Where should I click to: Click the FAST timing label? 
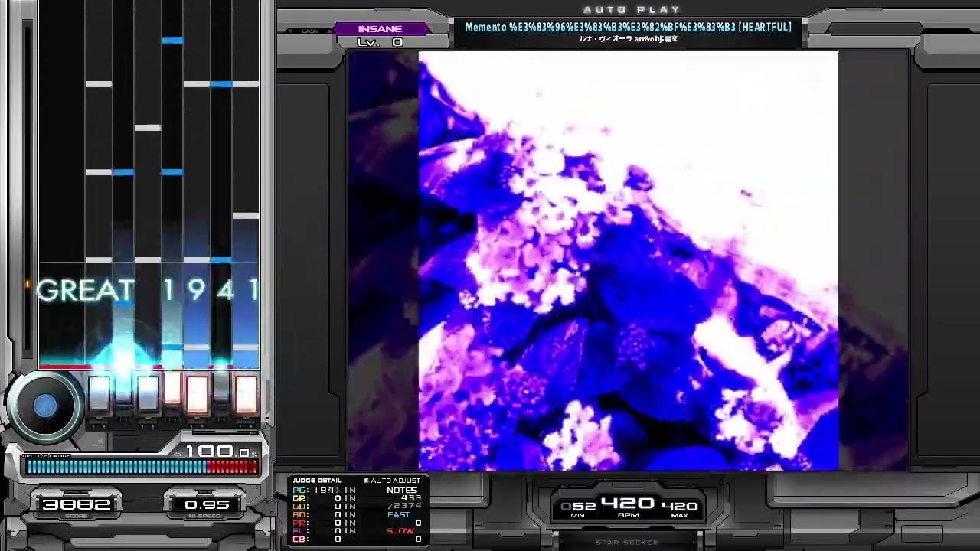tap(399, 515)
